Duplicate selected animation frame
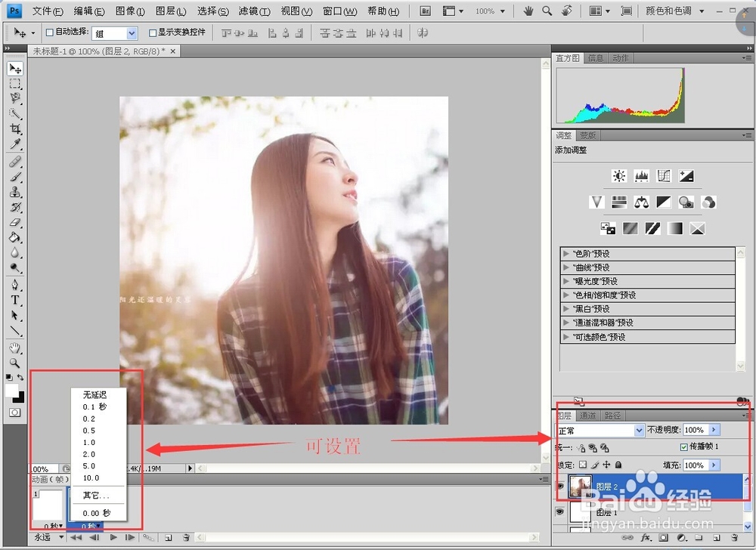756x550 pixels. pyautogui.click(x=169, y=537)
